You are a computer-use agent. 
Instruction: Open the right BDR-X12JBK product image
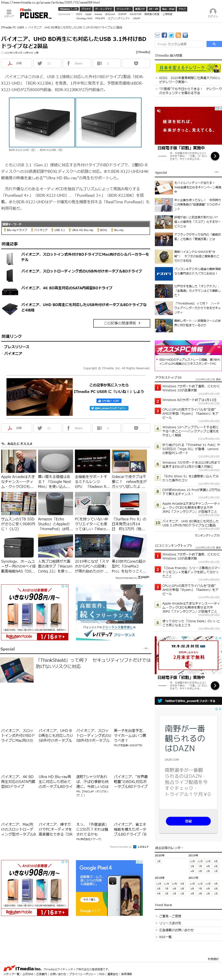(108, 122)
